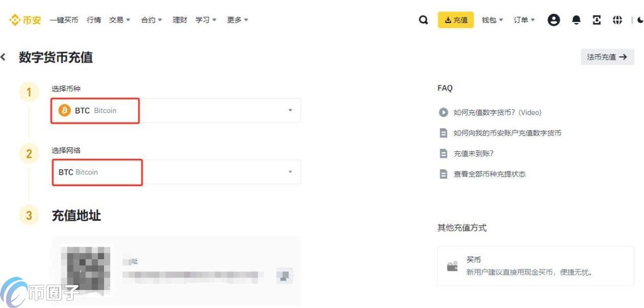Switch to 法币充值 fiat deposit

(607, 57)
